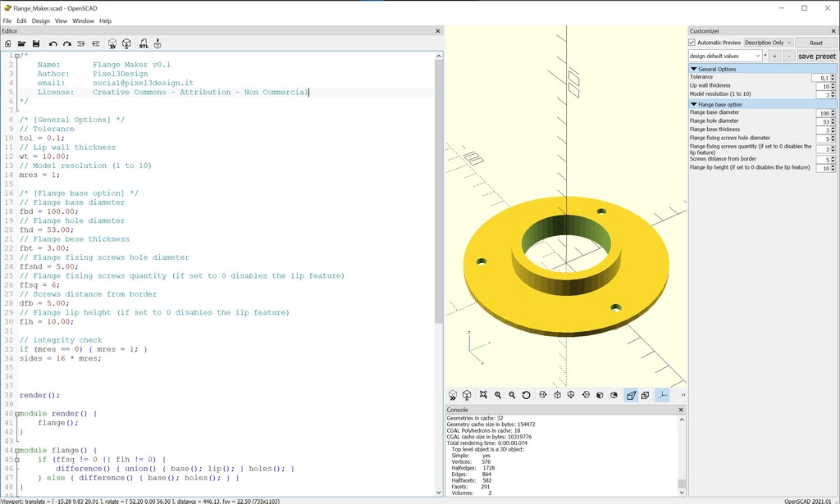Show more viewport toolbar items

[683, 395]
